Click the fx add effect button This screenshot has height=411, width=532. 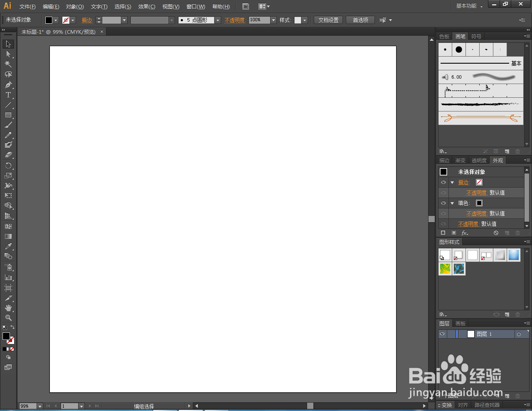(x=465, y=233)
